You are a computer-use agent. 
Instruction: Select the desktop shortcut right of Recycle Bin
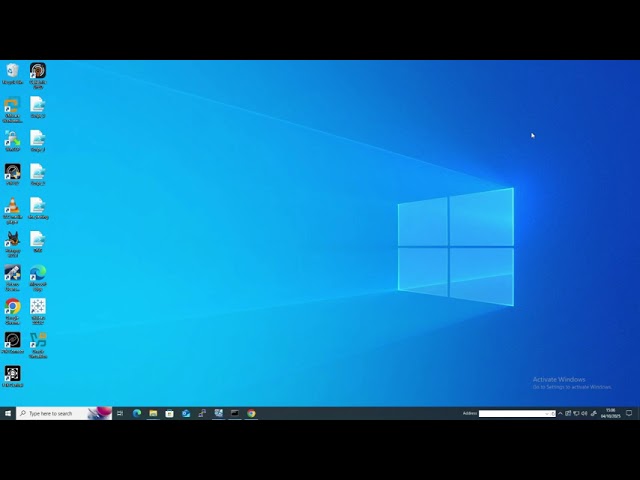pos(38,76)
